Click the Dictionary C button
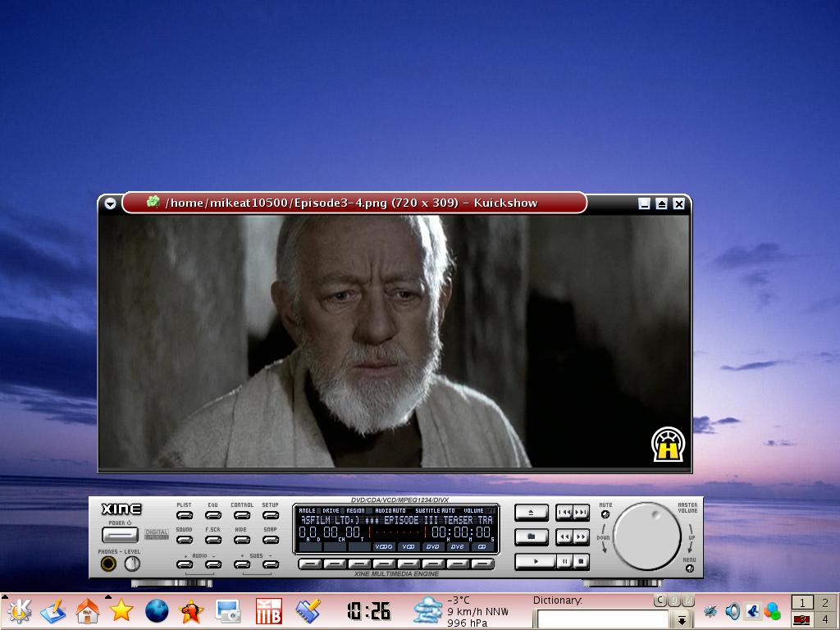 tap(660, 601)
